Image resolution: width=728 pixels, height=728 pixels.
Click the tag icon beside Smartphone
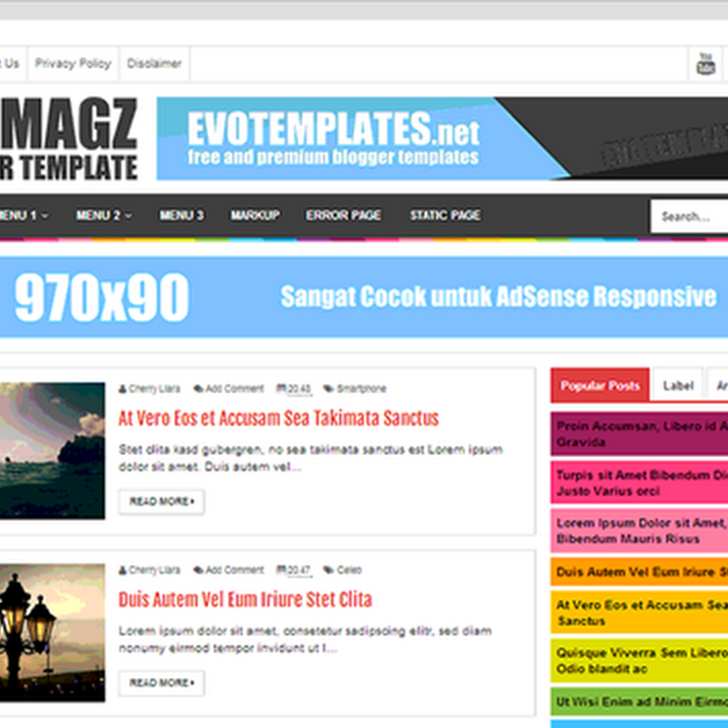pos(329,389)
